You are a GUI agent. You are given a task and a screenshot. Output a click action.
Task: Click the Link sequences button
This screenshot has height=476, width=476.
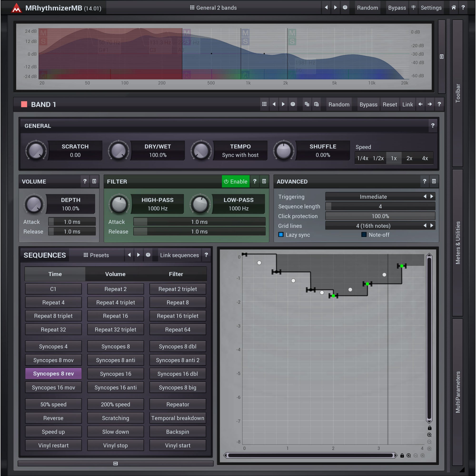pos(179,255)
